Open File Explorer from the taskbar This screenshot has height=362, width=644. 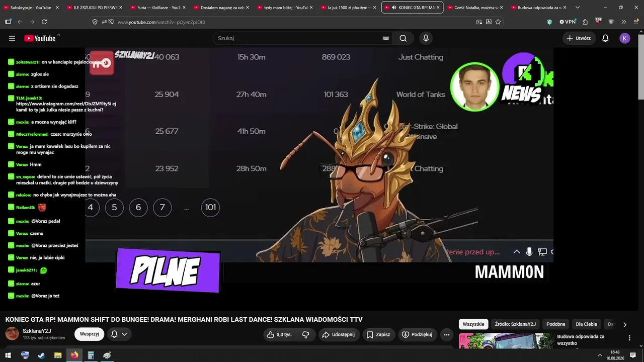[58, 355]
